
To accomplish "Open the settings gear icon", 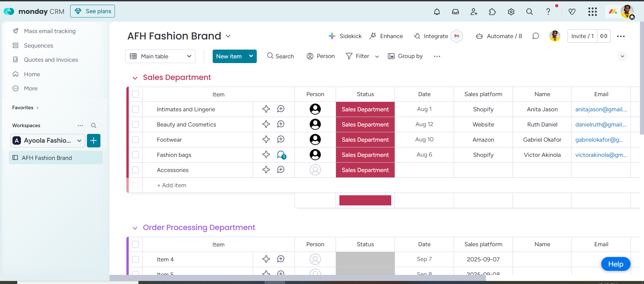I will (511, 12).
